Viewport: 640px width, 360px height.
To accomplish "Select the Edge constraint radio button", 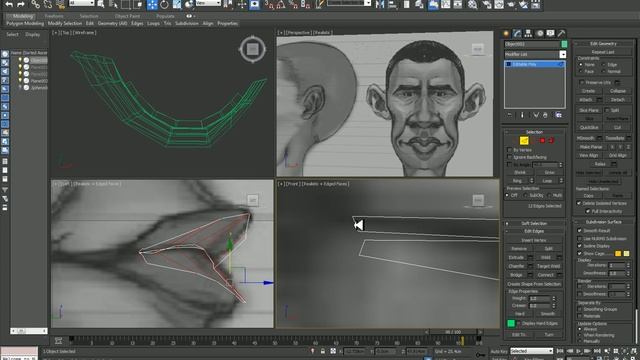I will coord(603,64).
